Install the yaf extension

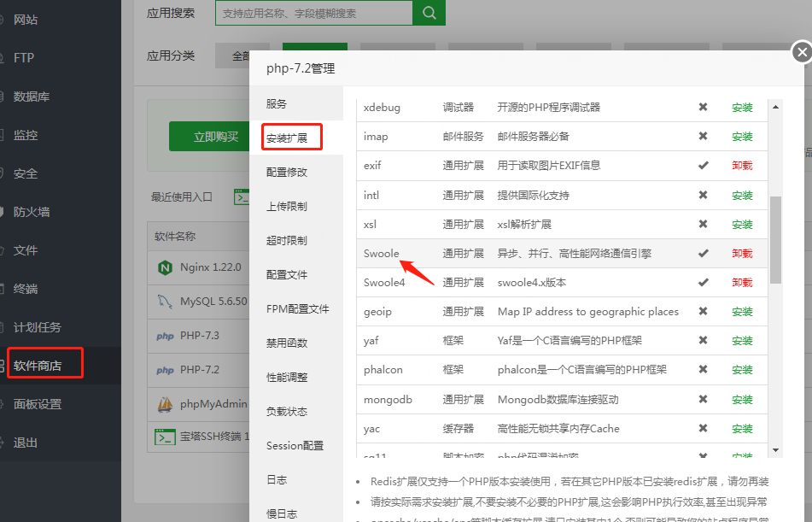[x=742, y=341]
